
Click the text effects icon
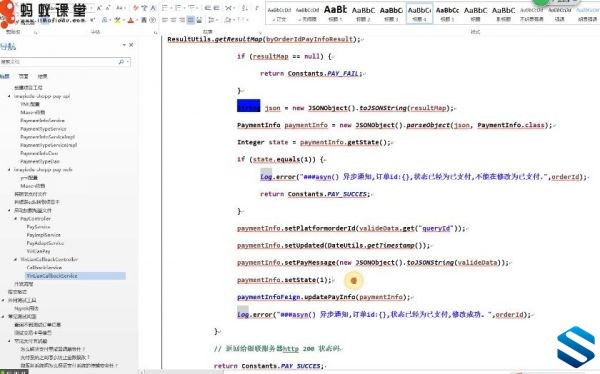105,20
